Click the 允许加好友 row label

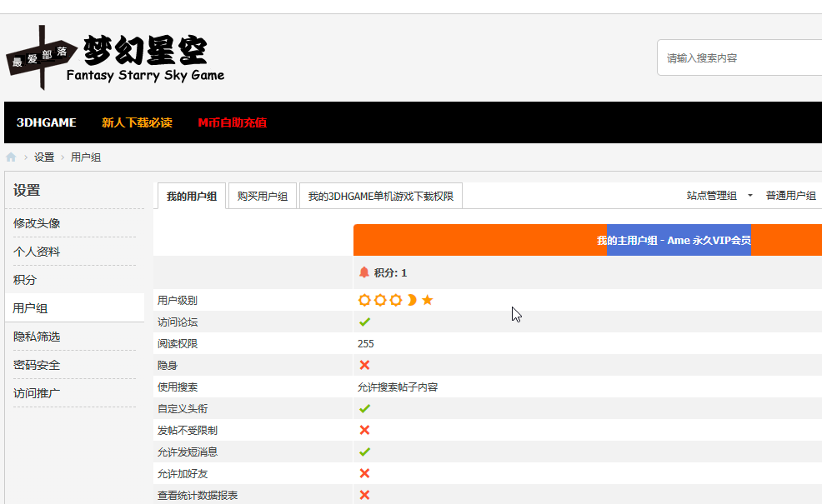(183, 474)
